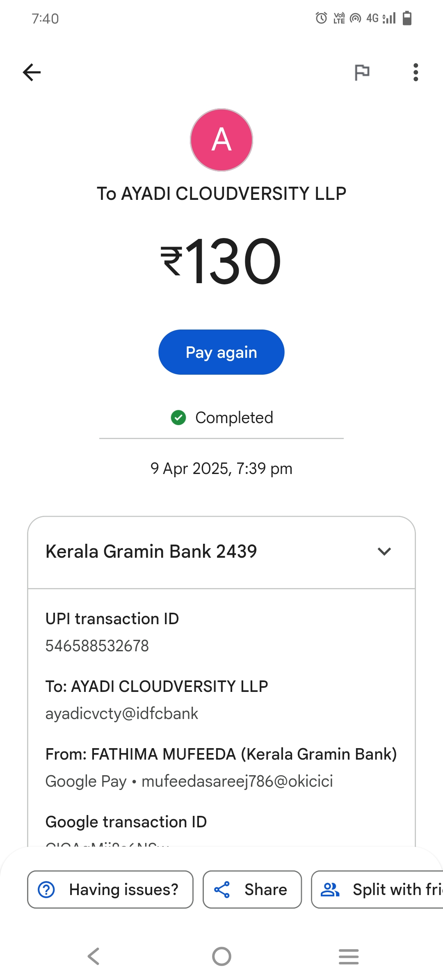
Task: Tap the mufeedasareej786@okicici sender address
Action: click(237, 781)
